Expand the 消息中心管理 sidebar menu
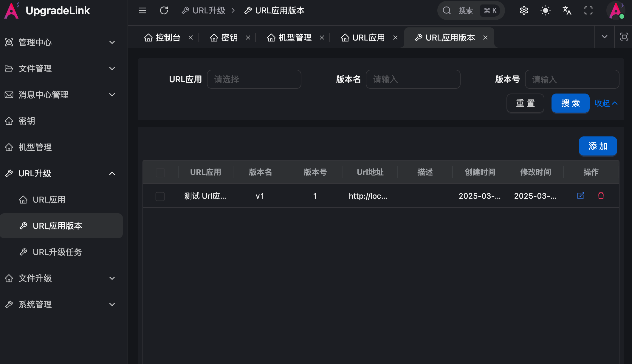 tap(61, 95)
